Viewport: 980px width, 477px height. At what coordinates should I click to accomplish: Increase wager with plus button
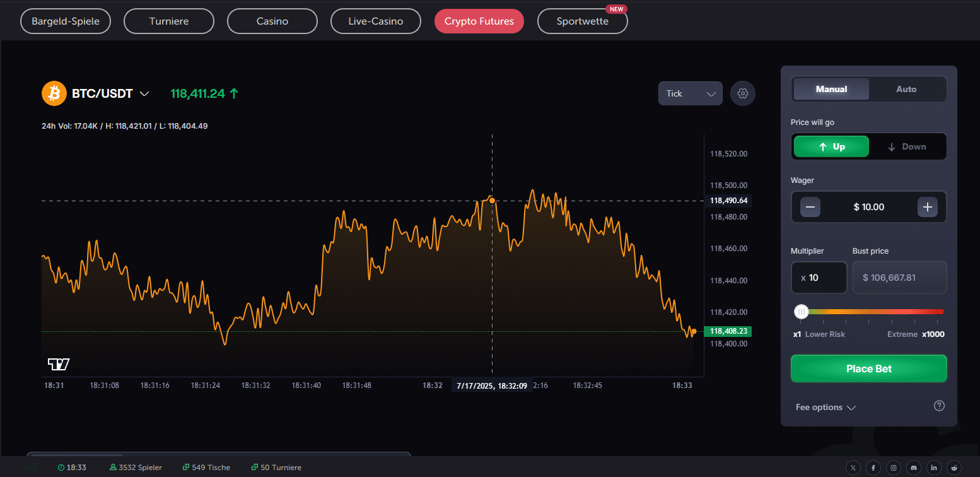927,207
